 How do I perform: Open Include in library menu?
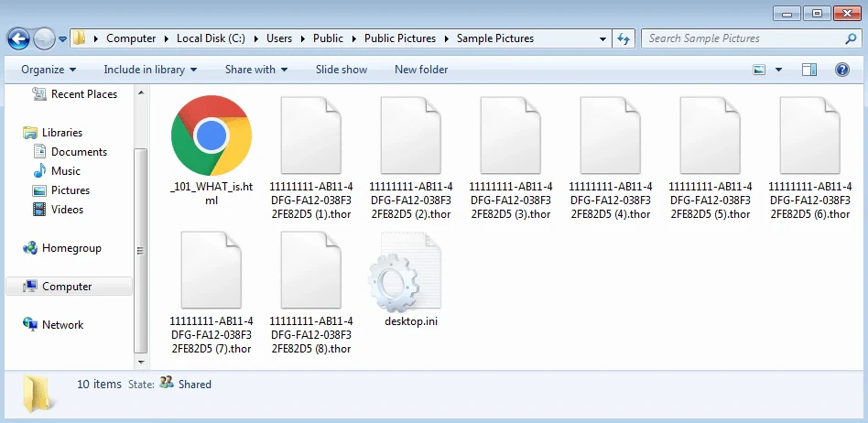(x=150, y=70)
